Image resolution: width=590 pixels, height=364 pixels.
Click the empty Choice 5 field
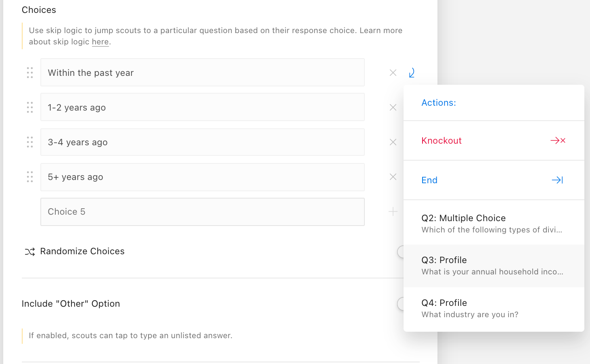[x=203, y=211]
